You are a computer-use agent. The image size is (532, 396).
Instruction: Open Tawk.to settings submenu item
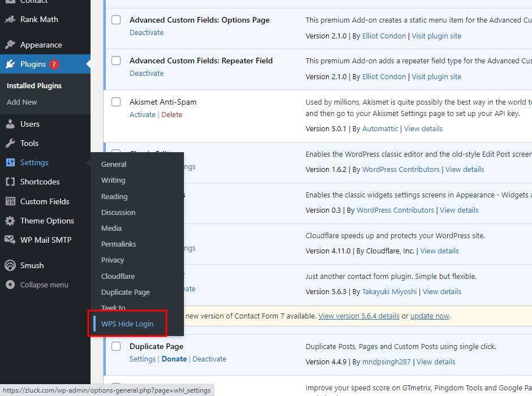(113, 308)
